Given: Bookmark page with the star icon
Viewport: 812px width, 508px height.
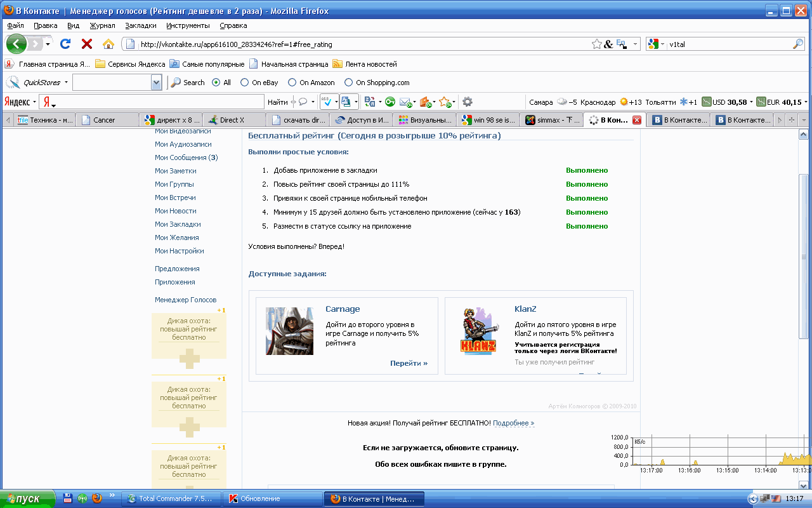Looking at the screenshot, I should (596, 44).
